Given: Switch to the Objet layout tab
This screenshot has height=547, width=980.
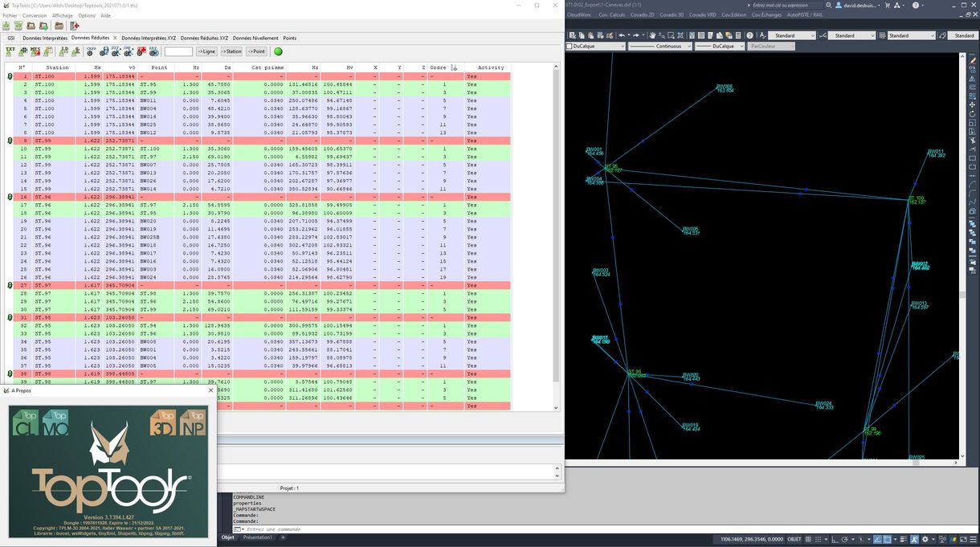Looking at the screenshot, I should tap(228, 537).
